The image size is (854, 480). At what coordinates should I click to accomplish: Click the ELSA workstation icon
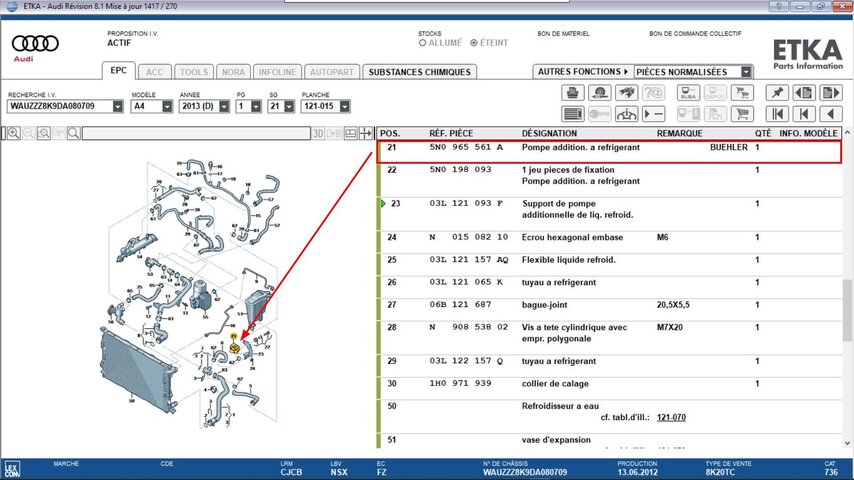point(688,93)
